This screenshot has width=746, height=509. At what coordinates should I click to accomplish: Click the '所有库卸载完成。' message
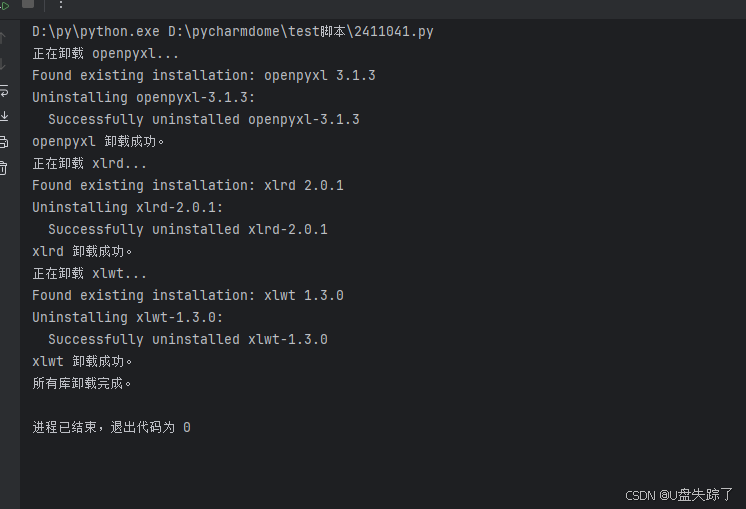(x=82, y=383)
